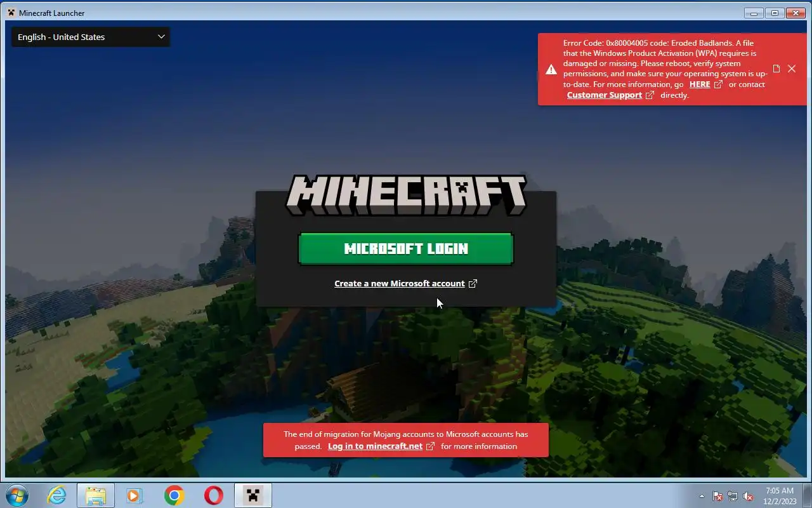Screen dimensions: 812x508
Task: Close the Minecraft Launcher window
Action: click(x=796, y=13)
